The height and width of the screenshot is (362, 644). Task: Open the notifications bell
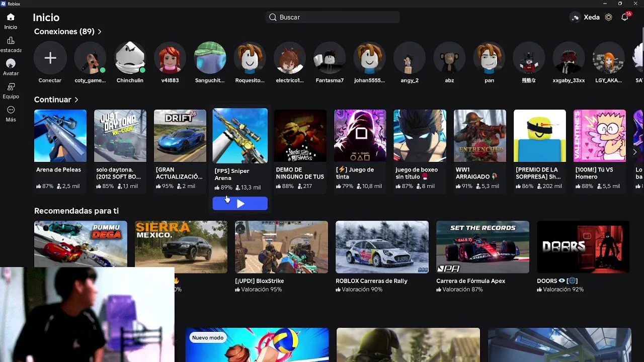[x=625, y=17]
